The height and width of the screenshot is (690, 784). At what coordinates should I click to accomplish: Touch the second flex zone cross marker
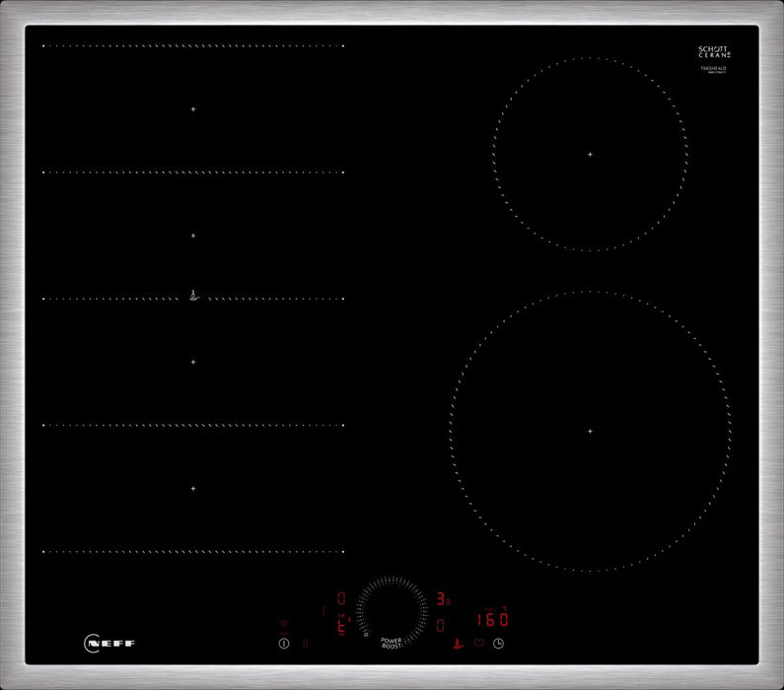[193, 236]
